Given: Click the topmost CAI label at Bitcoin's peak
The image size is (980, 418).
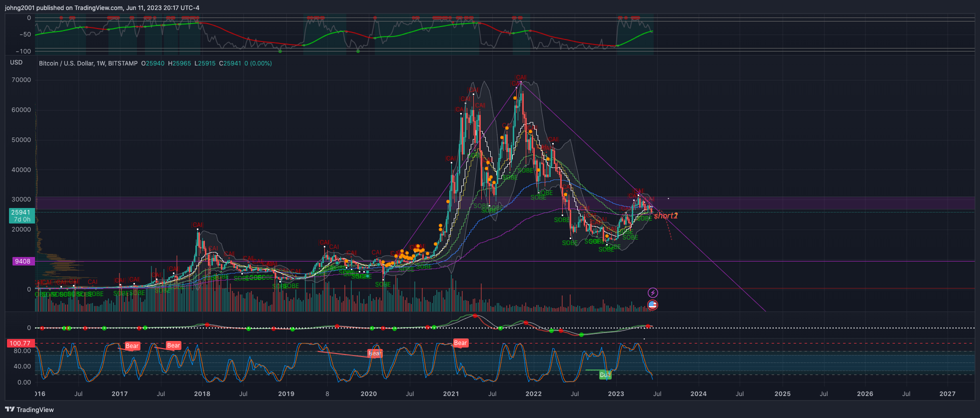Looking at the screenshot, I should (521, 77).
